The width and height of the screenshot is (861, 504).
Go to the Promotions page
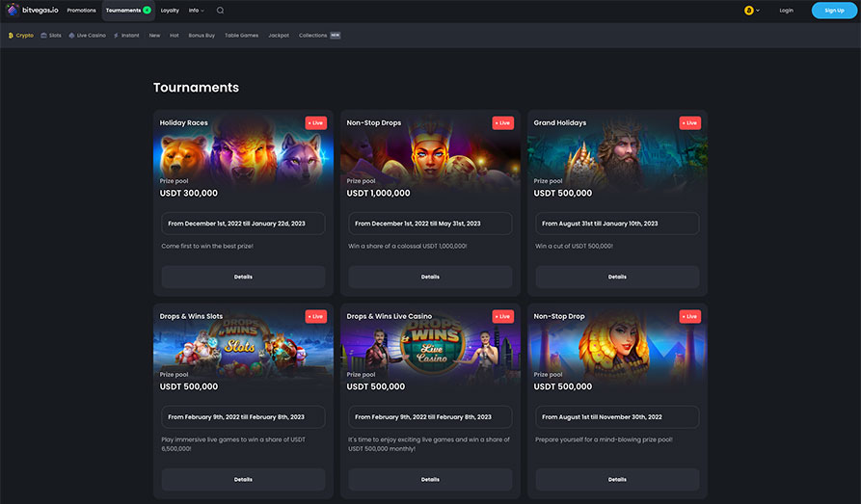[x=81, y=11]
